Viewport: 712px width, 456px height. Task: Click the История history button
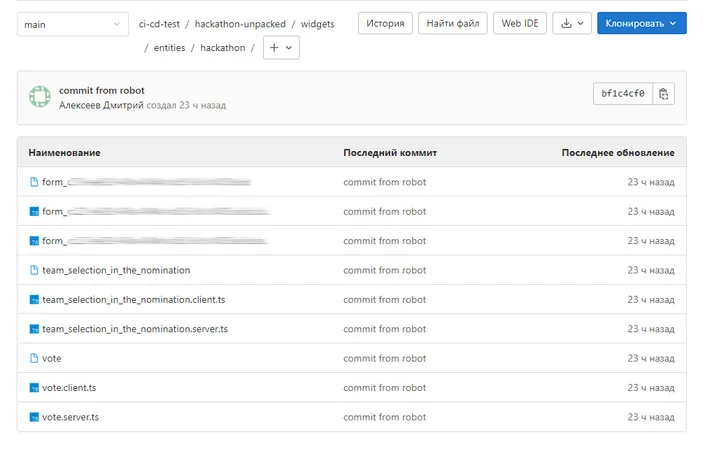385,24
